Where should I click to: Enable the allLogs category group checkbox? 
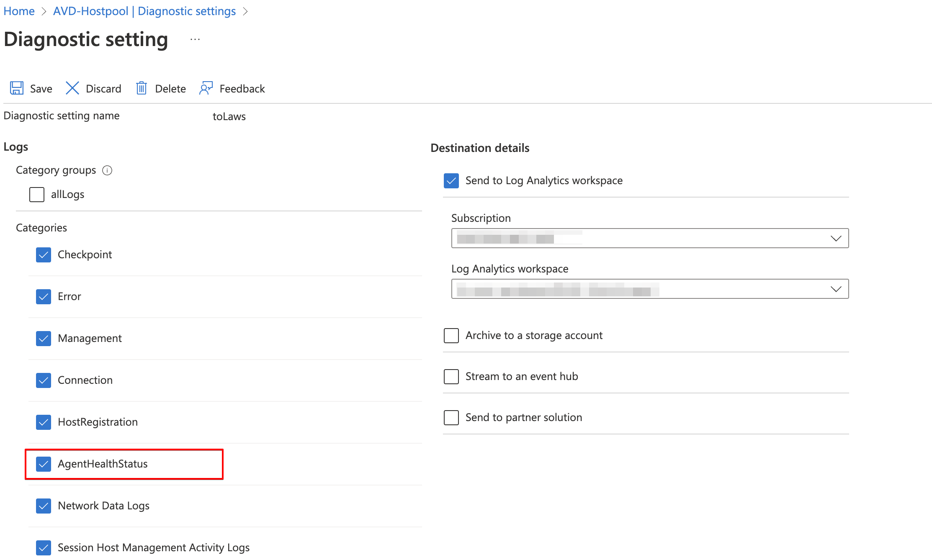(37, 194)
